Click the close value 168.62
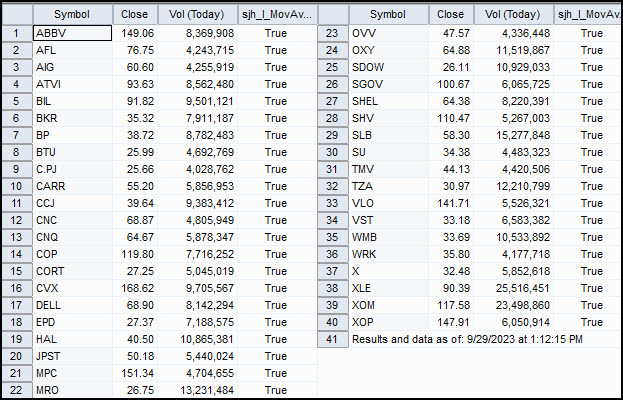Viewport: 623px width, 400px height. [x=137, y=288]
